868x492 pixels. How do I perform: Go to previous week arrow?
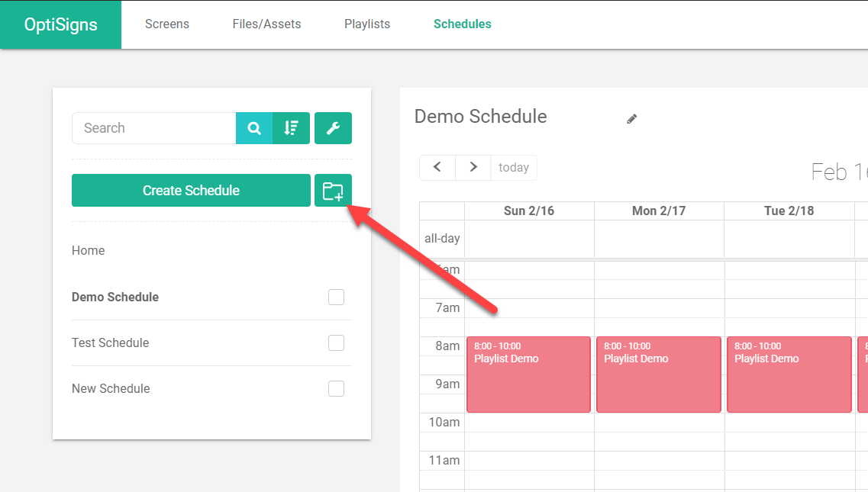point(437,167)
